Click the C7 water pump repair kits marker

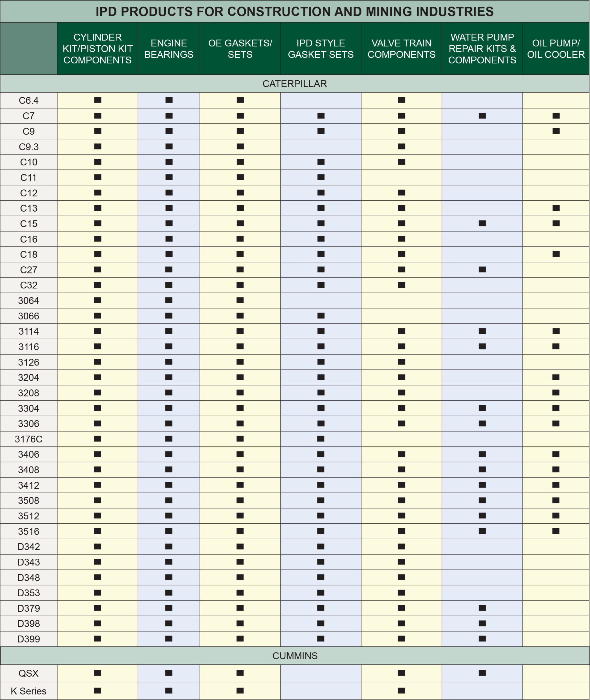(x=482, y=116)
